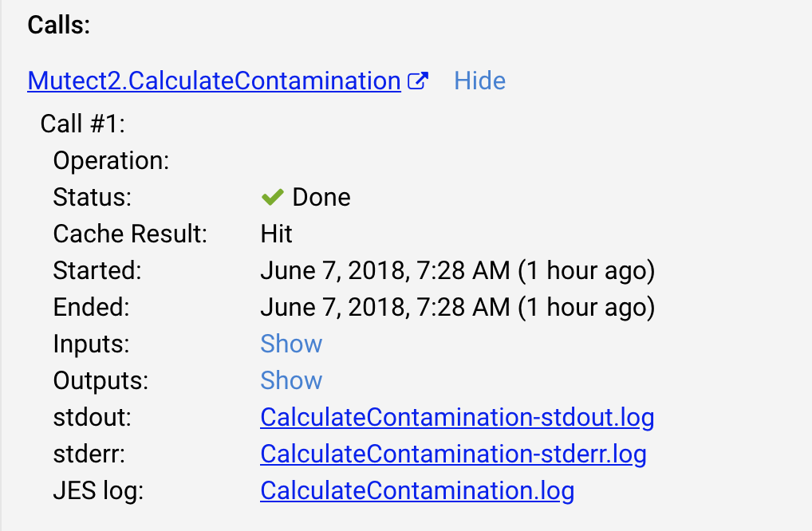Image resolution: width=812 pixels, height=531 pixels.
Task: Click the stdout field label
Action: click(x=93, y=417)
